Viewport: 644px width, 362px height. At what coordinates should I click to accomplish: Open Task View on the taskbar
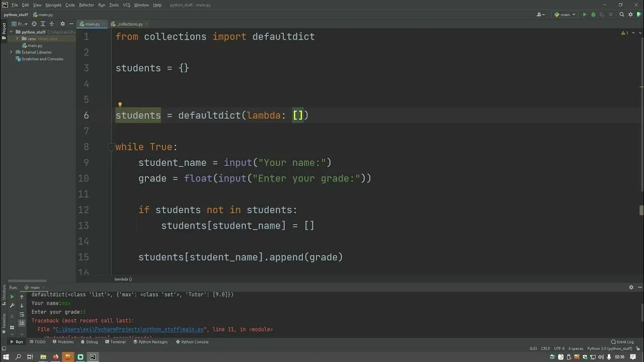pyautogui.click(x=30, y=357)
